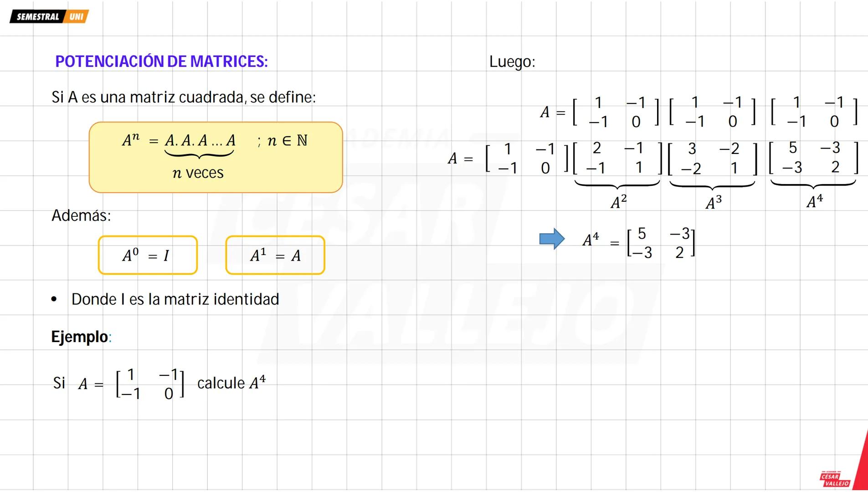The image size is (868, 492).
Task: Click the final A⁴ result matrix beside arrow
Action: 661,243
